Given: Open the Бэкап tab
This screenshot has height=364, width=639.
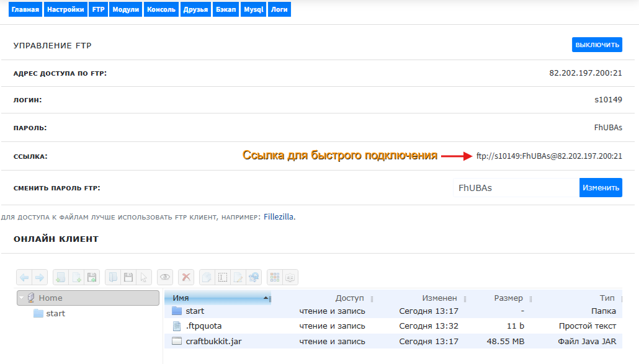Looking at the screenshot, I should [x=226, y=9].
